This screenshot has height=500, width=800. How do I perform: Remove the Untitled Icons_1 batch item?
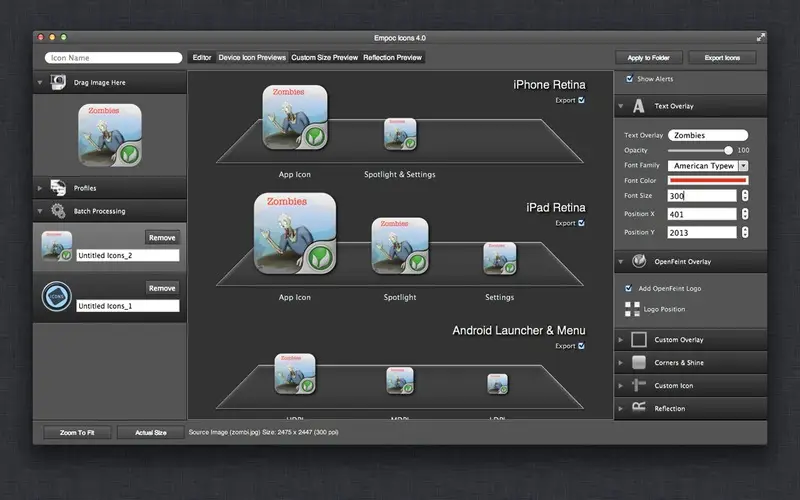point(162,288)
